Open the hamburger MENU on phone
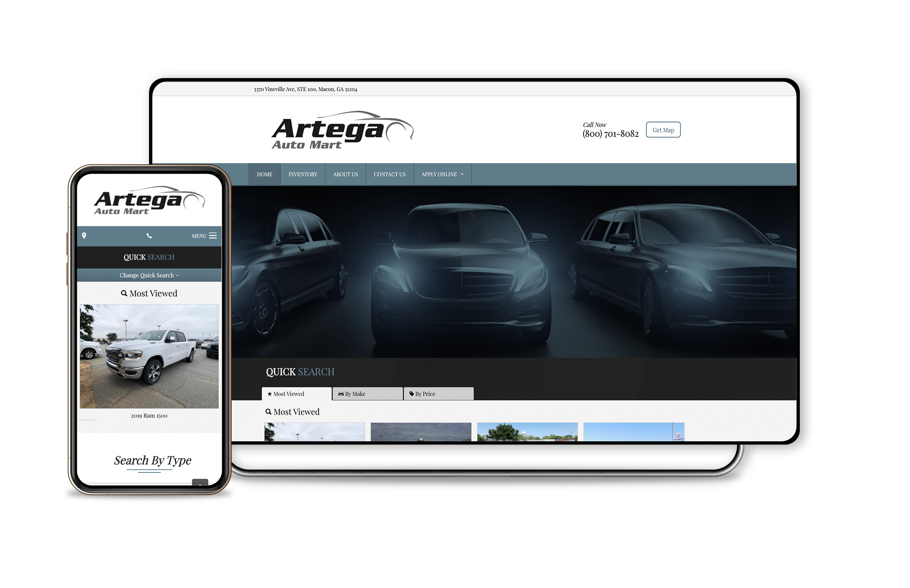Viewport: 910px width, 588px height. (x=204, y=236)
